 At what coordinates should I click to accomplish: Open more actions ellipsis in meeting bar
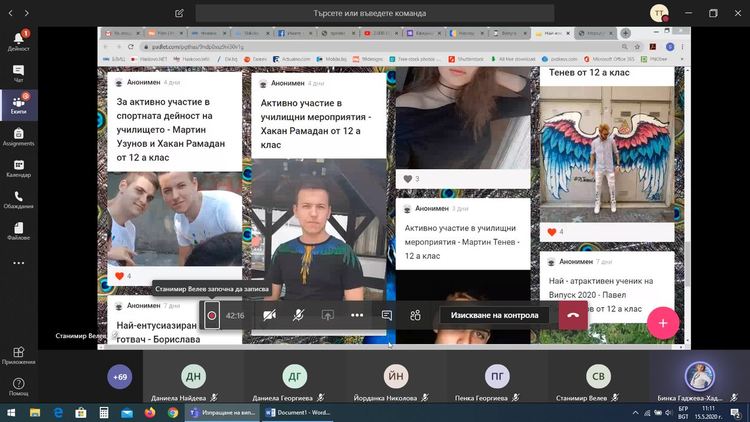click(357, 315)
